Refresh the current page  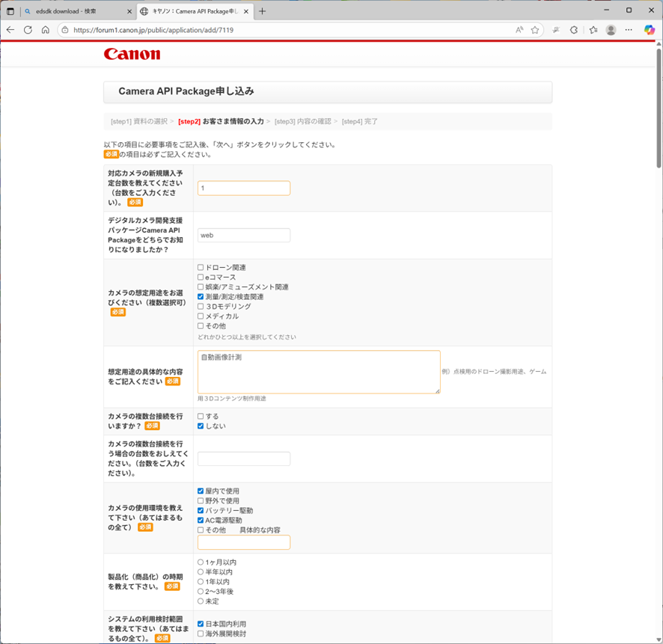[x=28, y=30]
